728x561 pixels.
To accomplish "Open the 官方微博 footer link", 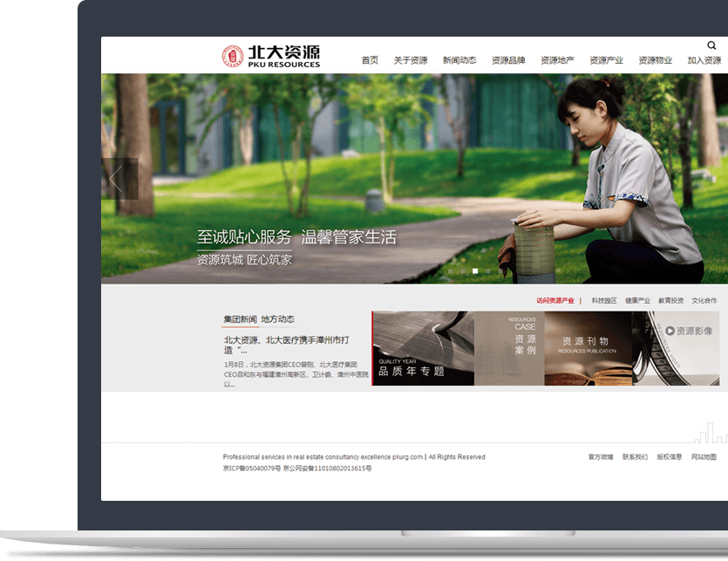I will (601, 457).
